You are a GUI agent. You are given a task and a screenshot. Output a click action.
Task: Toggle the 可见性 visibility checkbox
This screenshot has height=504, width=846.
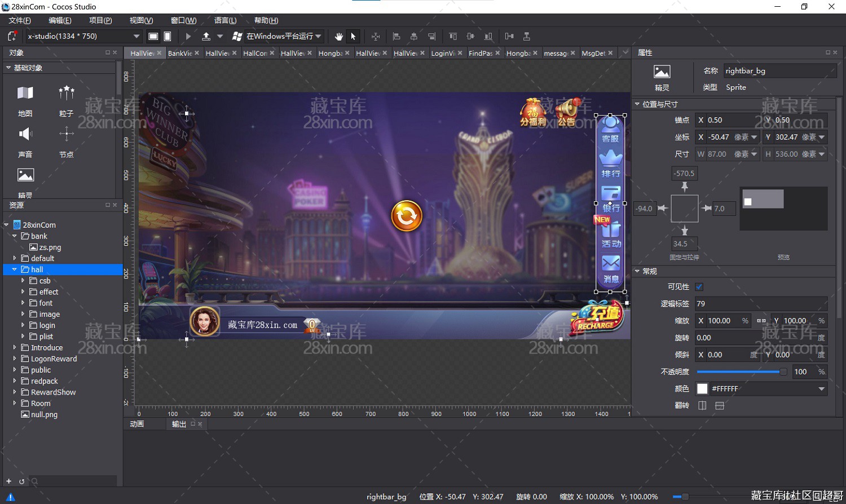(x=699, y=287)
